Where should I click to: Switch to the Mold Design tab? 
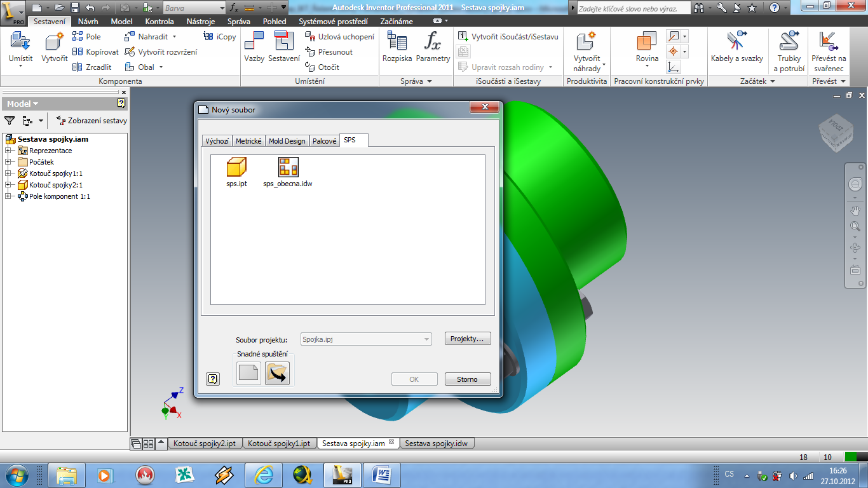[x=287, y=141]
